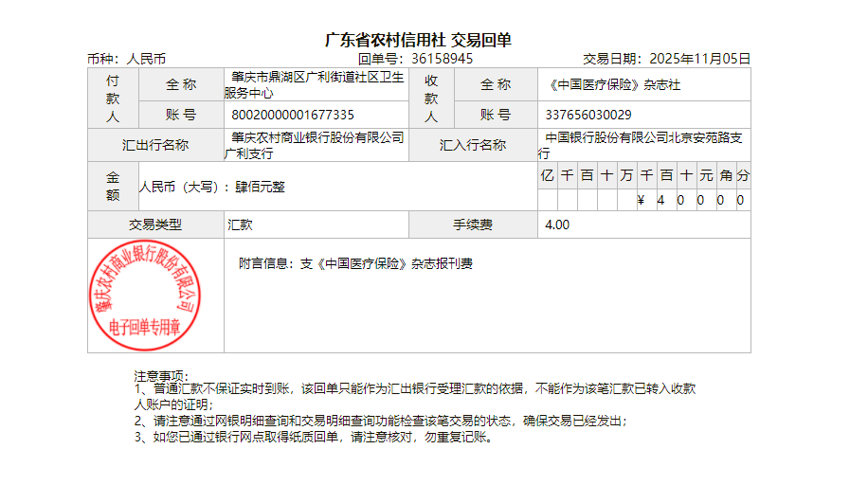Click the 汇入行名称 header cell
The image size is (868, 503).
(473, 145)
